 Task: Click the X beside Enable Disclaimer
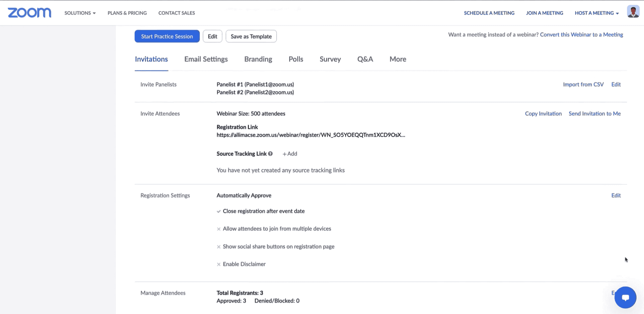point(219,265)
